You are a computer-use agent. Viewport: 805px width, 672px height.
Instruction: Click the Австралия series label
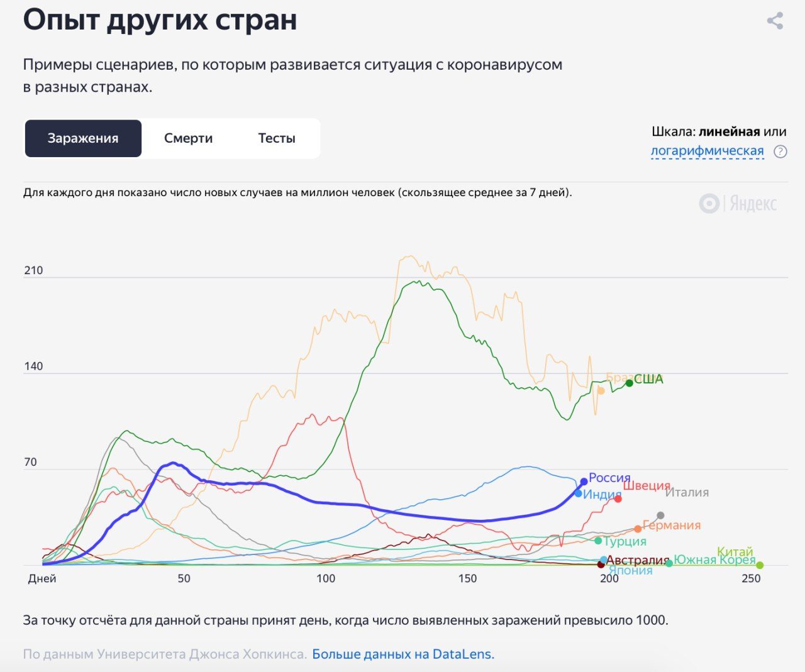coord(638,560)
